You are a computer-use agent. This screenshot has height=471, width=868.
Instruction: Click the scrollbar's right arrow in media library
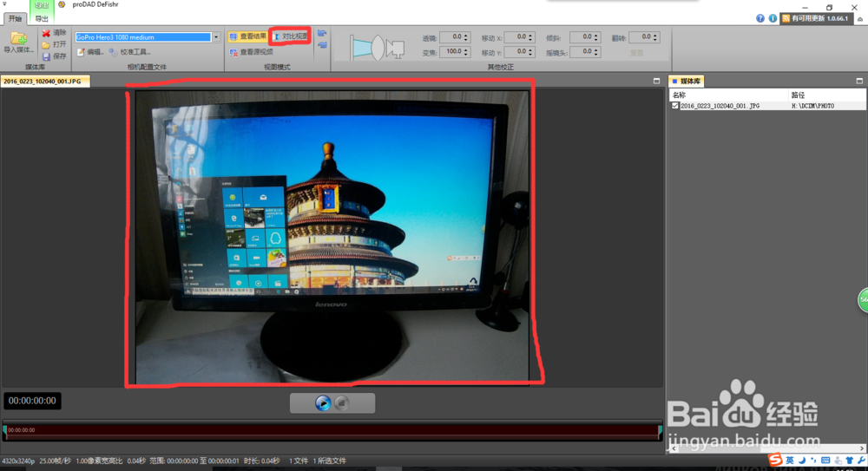click(862, 448)
